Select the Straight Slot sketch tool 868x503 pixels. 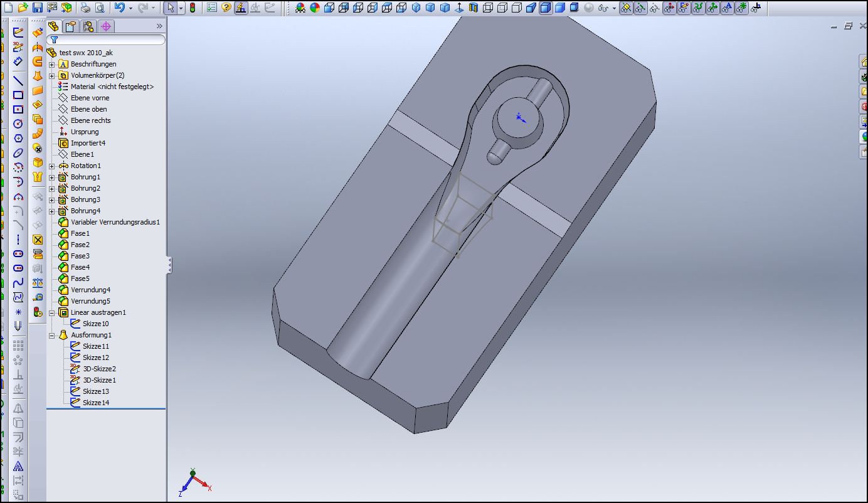[18, 254]
